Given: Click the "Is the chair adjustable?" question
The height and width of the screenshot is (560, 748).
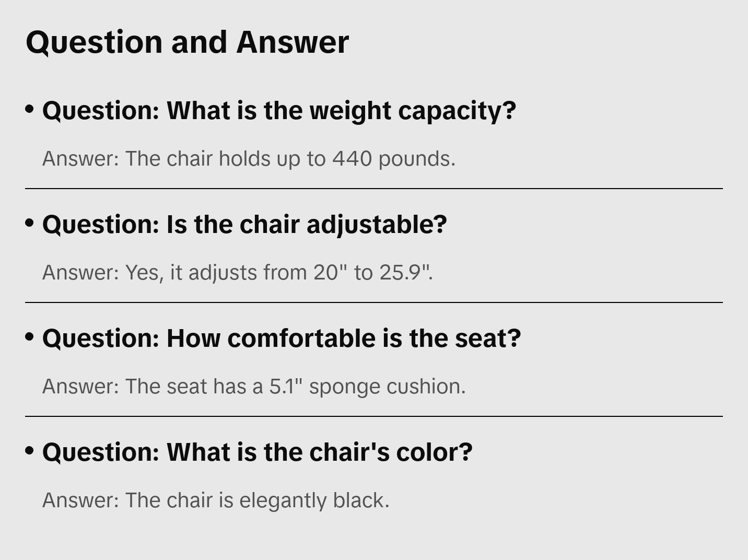Looking at the screenshot, I should (244, 225).
